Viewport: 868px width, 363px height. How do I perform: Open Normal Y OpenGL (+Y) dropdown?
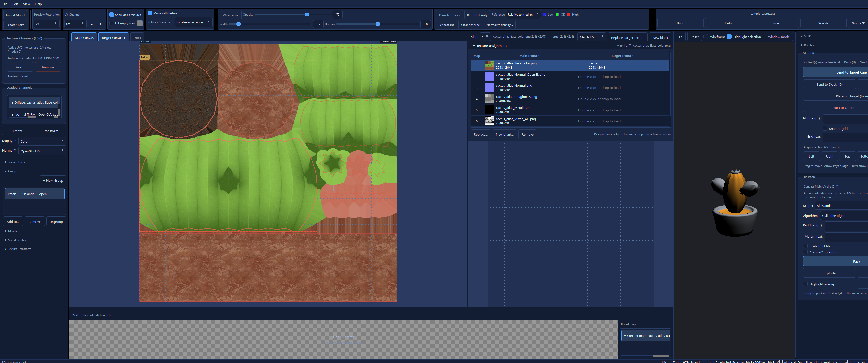click(x=42, y=151)
